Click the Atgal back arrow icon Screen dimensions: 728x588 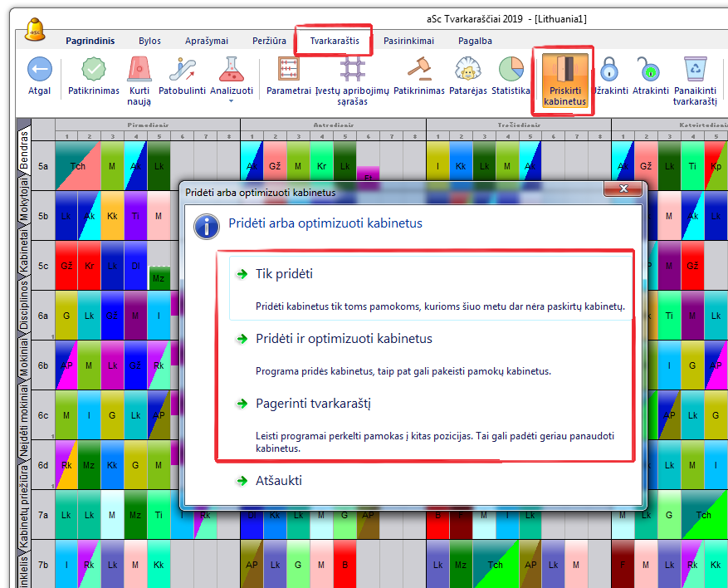point(39,71)
